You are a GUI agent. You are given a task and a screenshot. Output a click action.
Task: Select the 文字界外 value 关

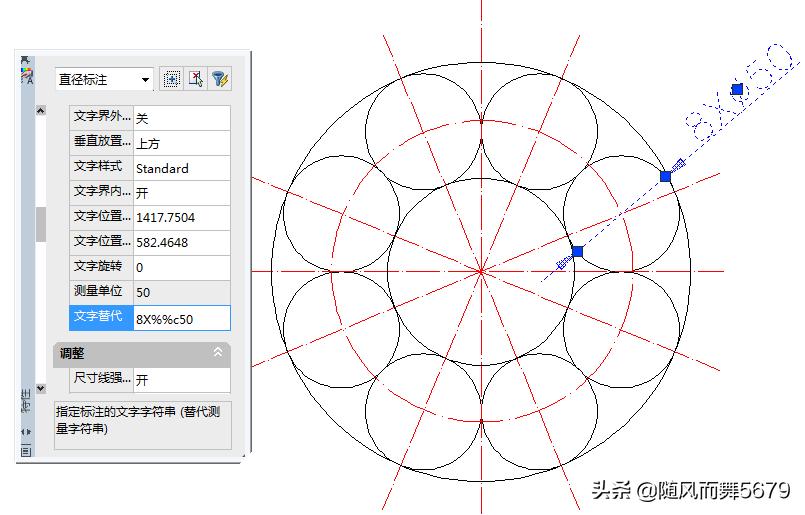click(x=182, y=118)
